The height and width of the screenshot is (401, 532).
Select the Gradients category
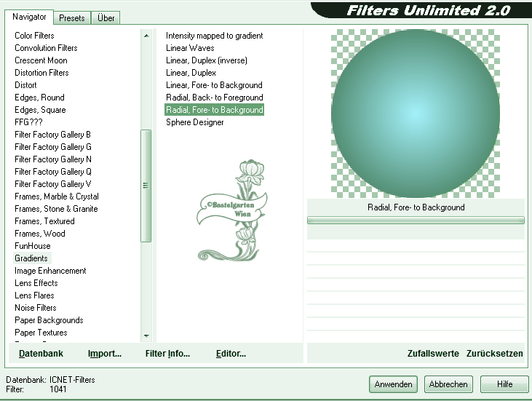[x=31, y=258]
